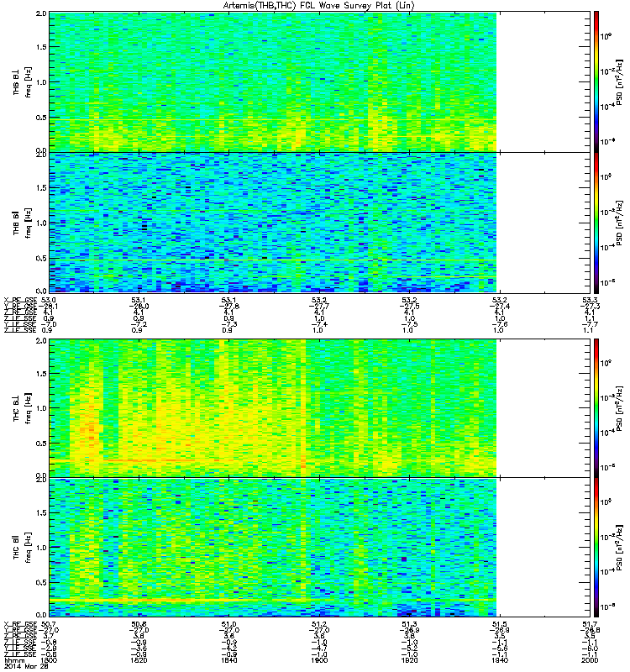Click the 2.0 frequency tick of THC B⊥ axis
Image resolution: width=630 pixels, height=672 pixels.
point(41,341)
